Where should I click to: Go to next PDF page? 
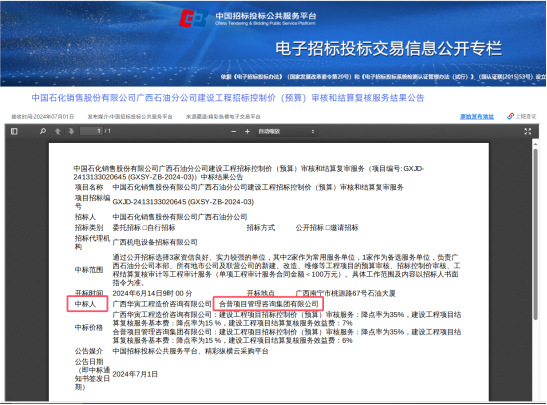[72, 132]
